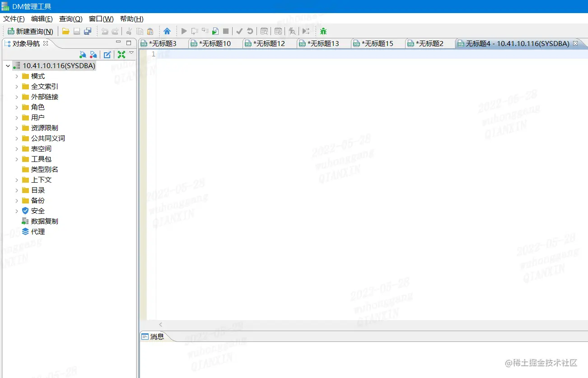Switch to the *无标题13 tab

coord(323,44)
